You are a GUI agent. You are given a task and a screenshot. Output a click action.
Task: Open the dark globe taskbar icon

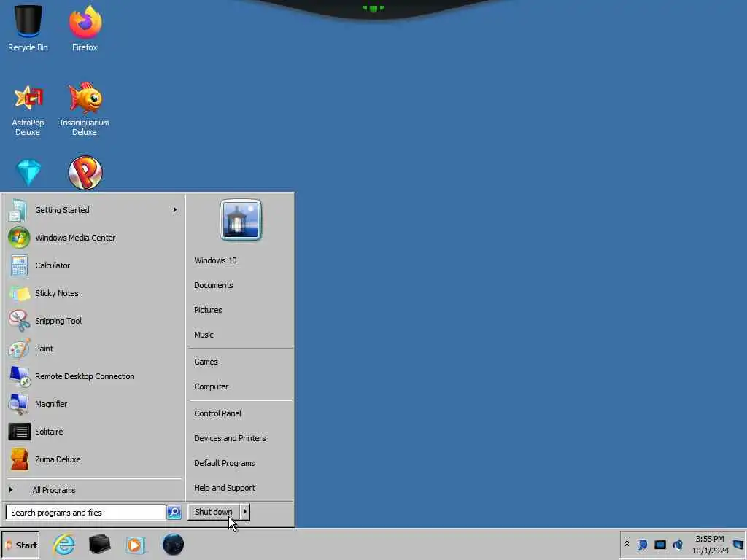pyautogui.click(x=173, y=544)
